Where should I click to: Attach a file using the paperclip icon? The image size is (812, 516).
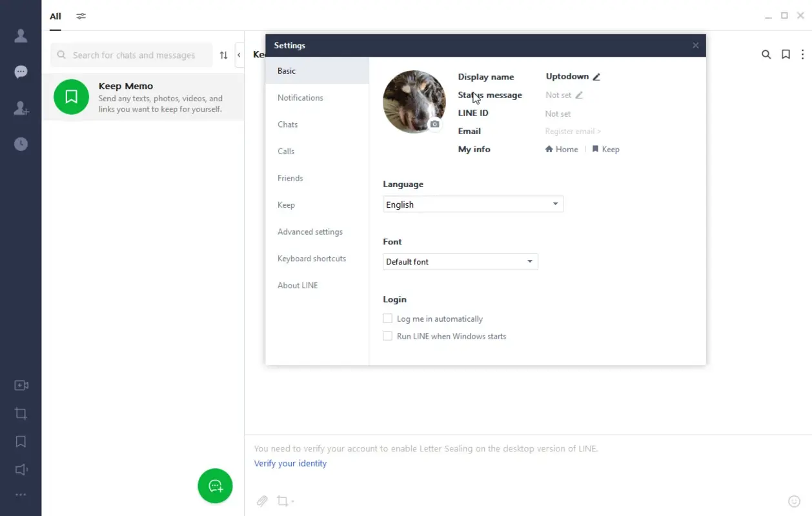[262, 501]
